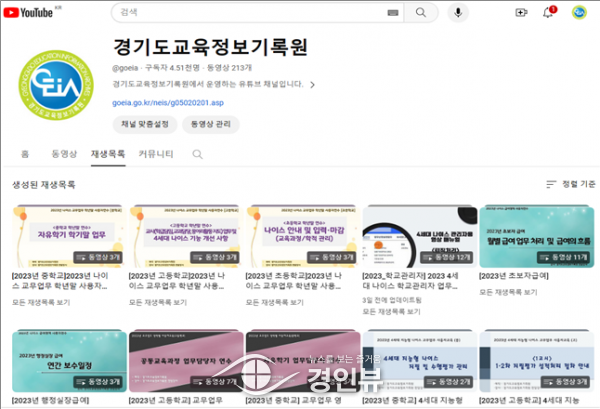Open 자유학기 학기말 업무 playlist thumbnail

click(x=69, y=236)
